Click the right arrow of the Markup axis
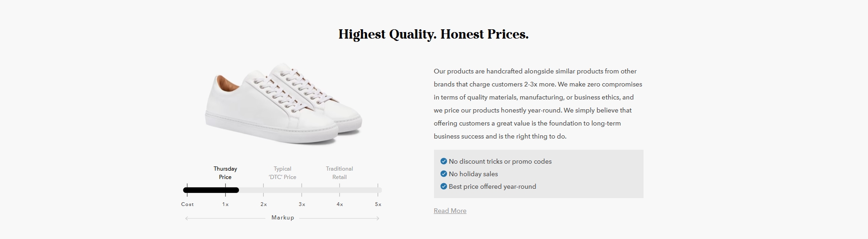Viewport: 868px width, 239px height. [x=377, y=218]
